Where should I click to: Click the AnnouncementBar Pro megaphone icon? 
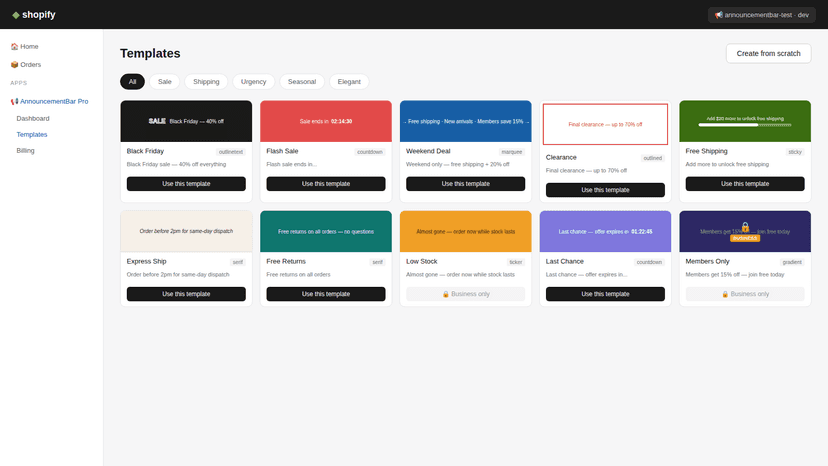pos(14,101)
